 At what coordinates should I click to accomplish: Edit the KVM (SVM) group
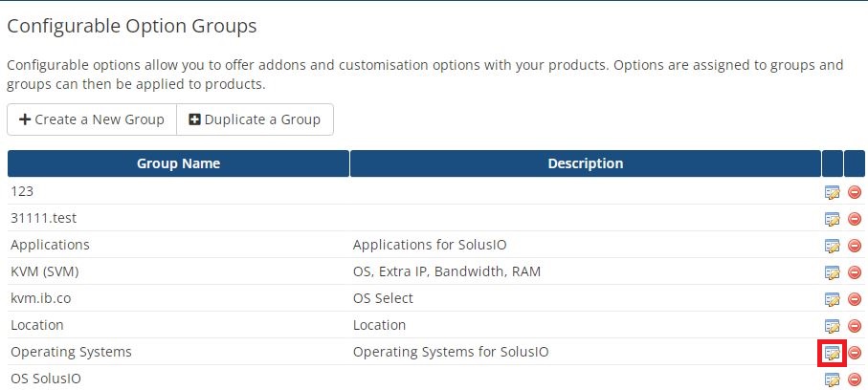point(833,272)
